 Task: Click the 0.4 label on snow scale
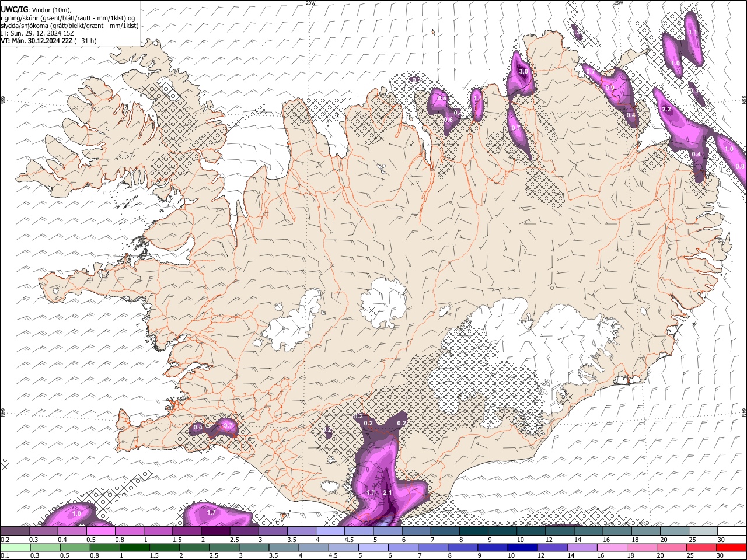(x=62, y=540)
